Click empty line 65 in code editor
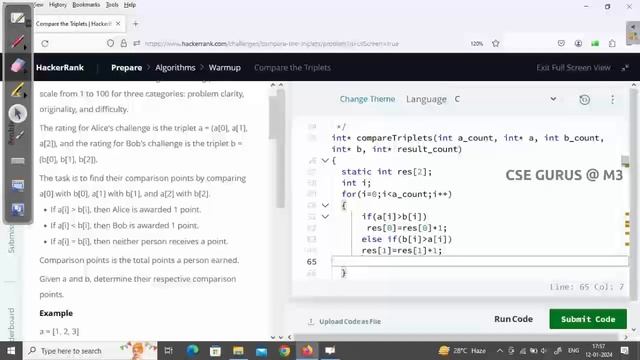The height and width of the screenshot is (360, 640). click(480, 262)
